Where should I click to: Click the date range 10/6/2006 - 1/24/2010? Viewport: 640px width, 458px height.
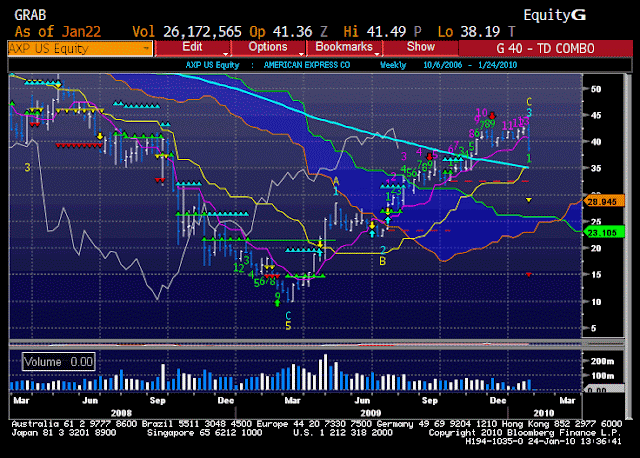[470, 65]
